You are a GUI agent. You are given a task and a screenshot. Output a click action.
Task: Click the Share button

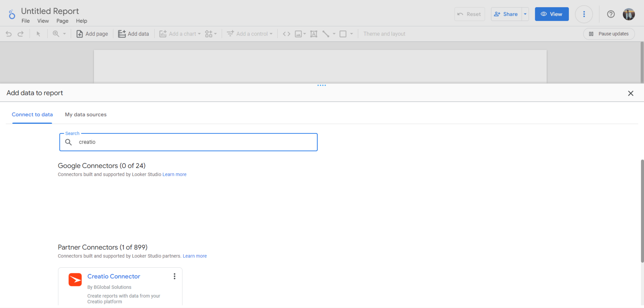(x=506, y=14)
